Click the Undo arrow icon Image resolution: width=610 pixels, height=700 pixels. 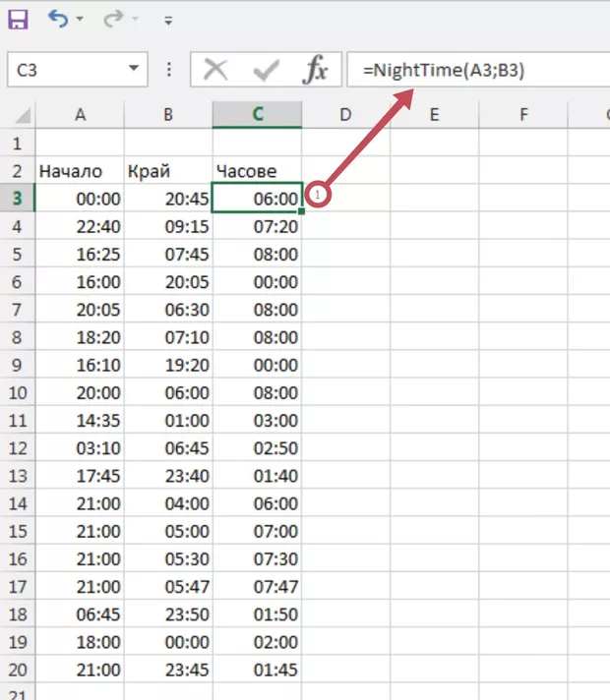(59, 19)
